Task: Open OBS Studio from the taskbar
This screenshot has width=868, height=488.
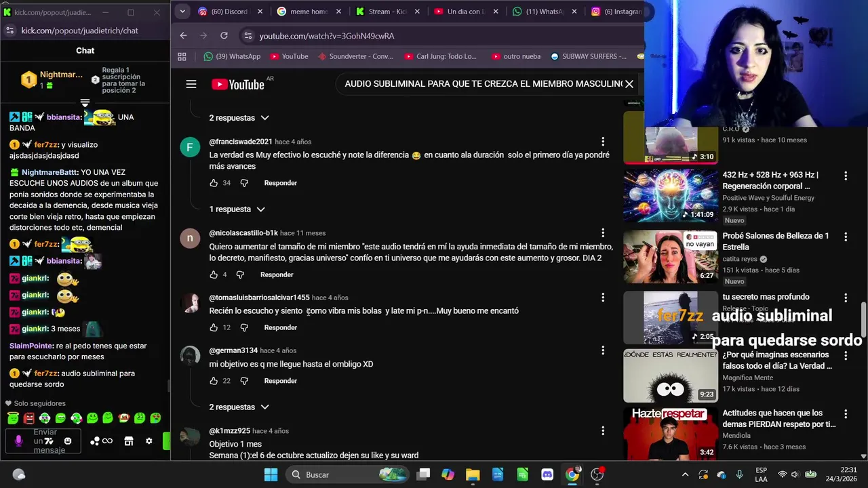Action: tap(597, 474)
